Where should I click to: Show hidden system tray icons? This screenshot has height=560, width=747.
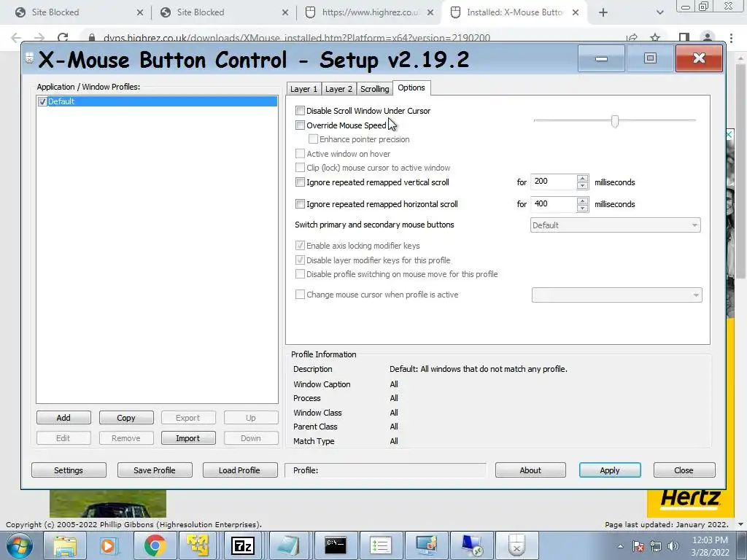pyautogui.click(x=620, y=547)
